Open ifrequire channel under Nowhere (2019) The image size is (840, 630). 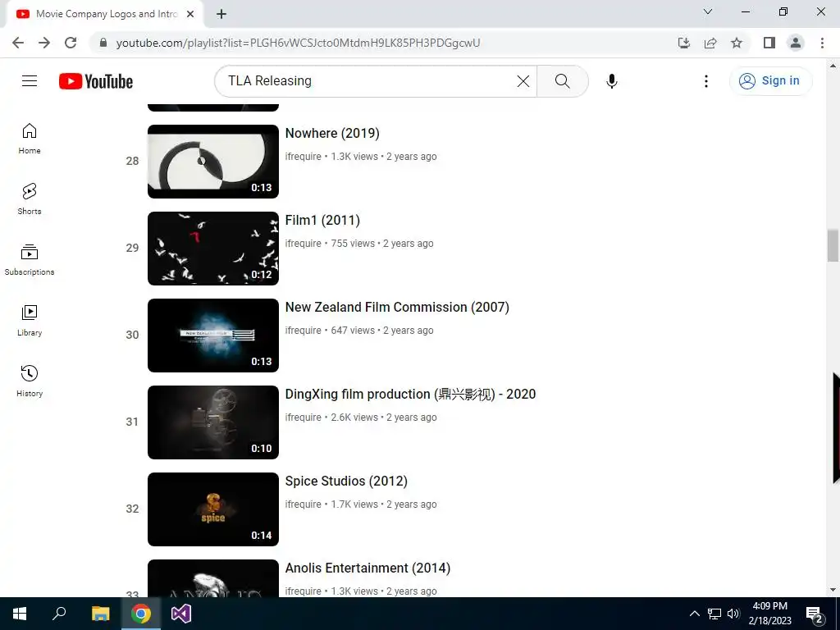(x=304, y=157)
